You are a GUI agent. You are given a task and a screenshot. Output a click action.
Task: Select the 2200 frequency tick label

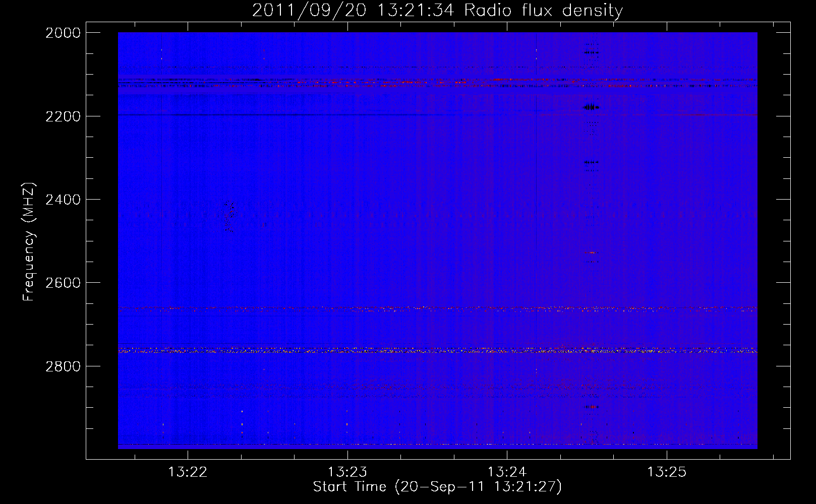tap(63, 116)
